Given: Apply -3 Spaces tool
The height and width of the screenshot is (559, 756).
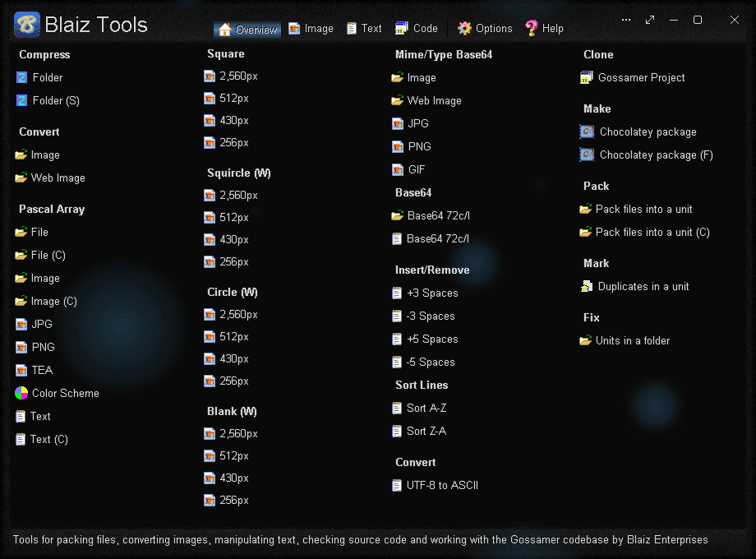Looking at the screenshot, I should click(424, 316).
